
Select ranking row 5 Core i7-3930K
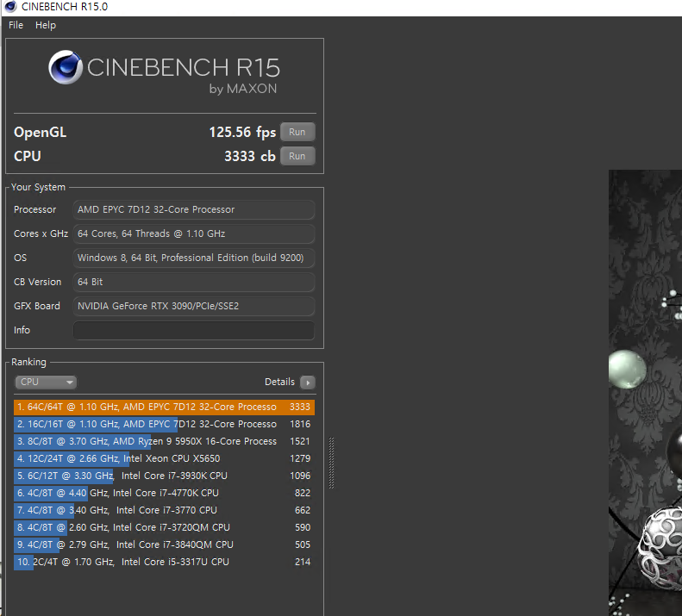click(164, 476)
